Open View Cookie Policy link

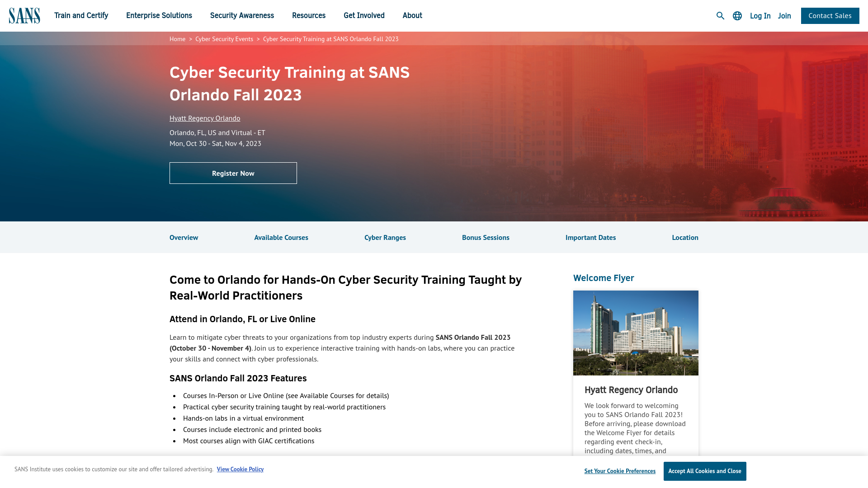240,469
